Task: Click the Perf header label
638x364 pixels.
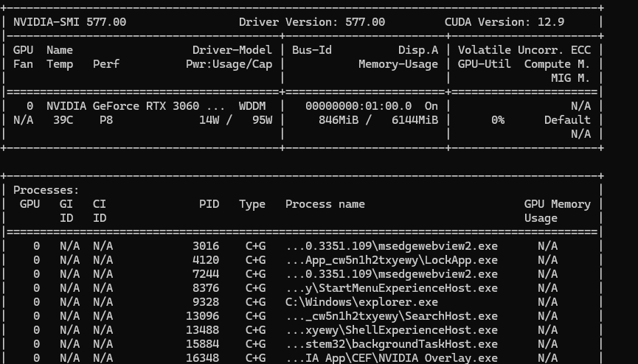Action: tap(105, 64)
